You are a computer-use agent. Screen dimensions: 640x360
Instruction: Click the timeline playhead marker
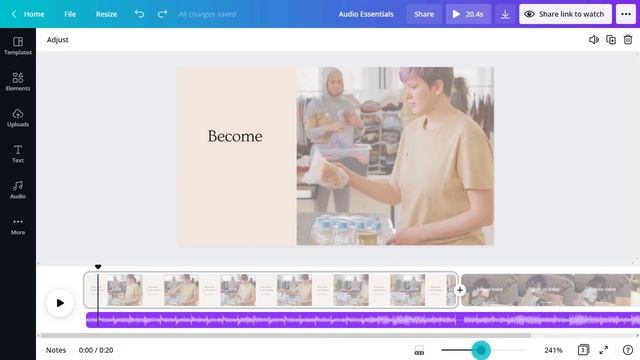pyautogui.click(x=98, y=267)
